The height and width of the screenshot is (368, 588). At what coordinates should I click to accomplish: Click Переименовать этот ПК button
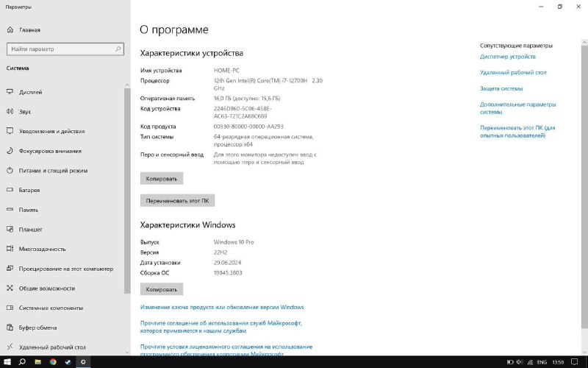(x=177, y=200)
